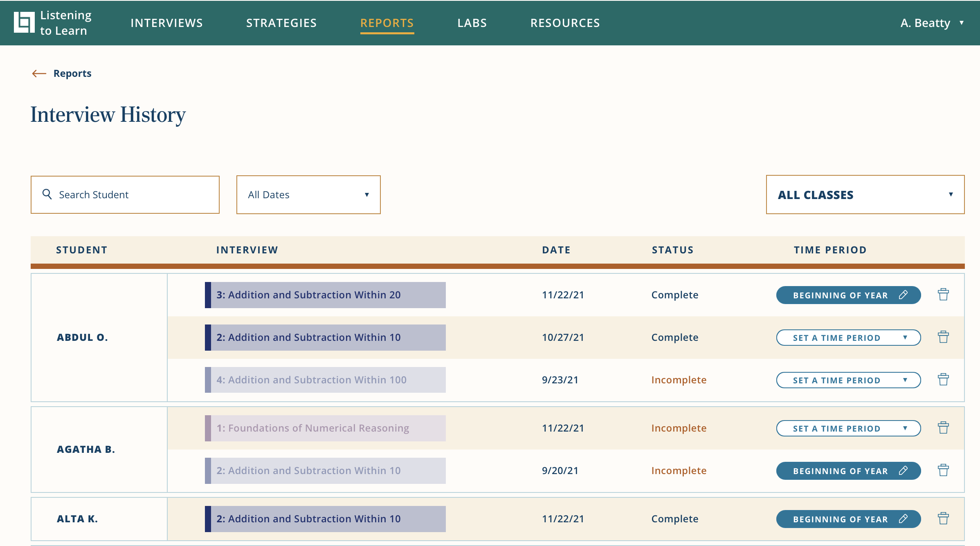This screenshot has width=980, height=546.
Task: Navigate to the Labs tab
Action: (x=472, y=23)
